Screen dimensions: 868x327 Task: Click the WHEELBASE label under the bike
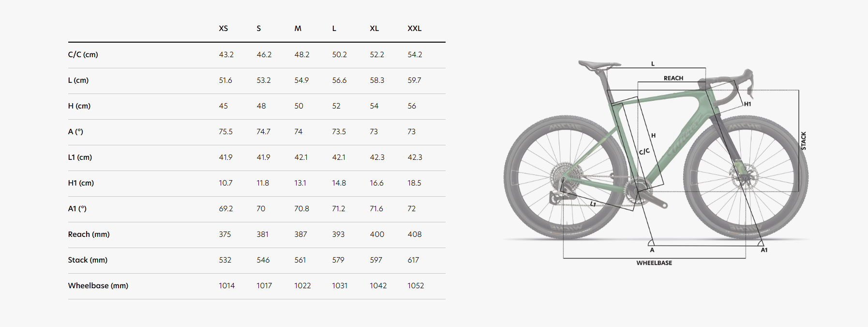[x=654, y=263]
